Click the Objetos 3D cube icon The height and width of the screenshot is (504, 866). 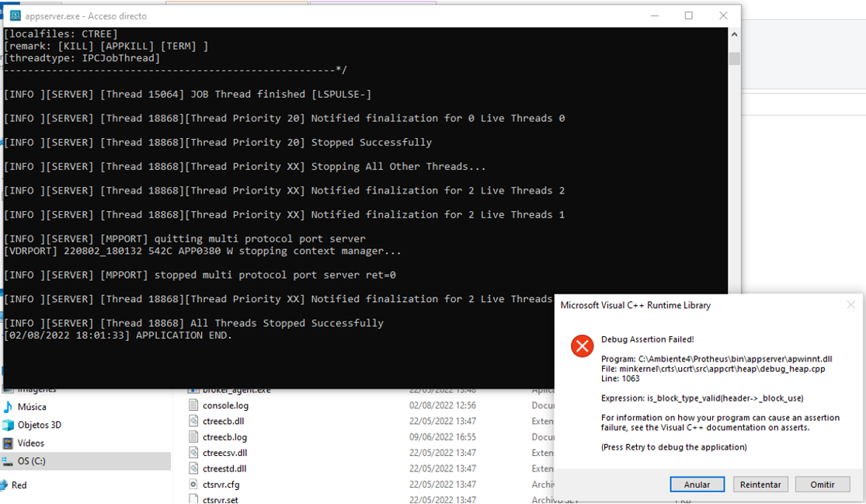tap(8, 425)
